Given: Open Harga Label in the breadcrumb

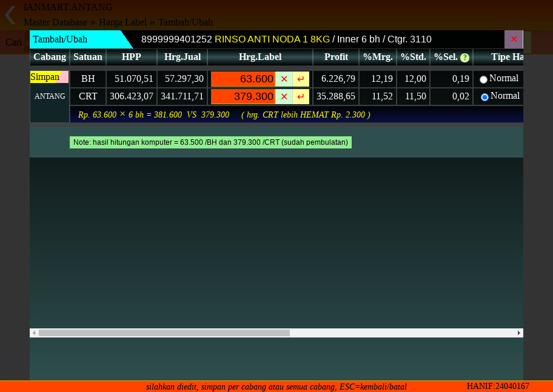Looking at the screenshot, I should [122, 22].
